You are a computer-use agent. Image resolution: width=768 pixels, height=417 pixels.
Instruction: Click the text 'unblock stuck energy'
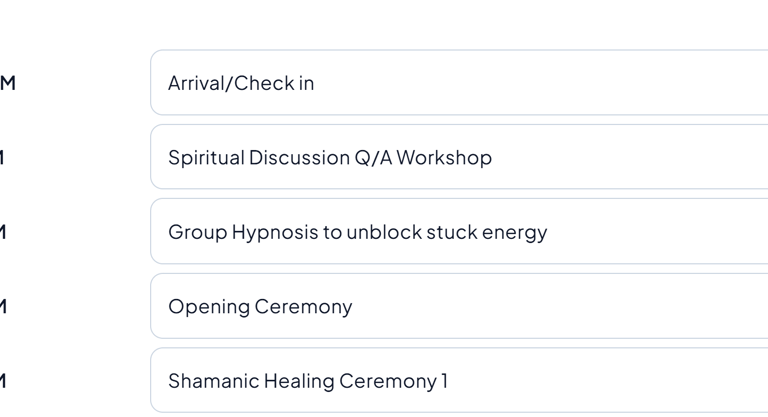(x=447, y=232)
